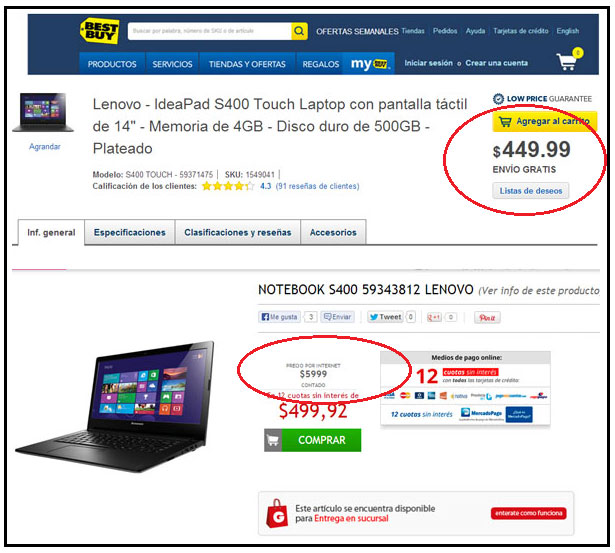Viewport: 615px width, 553px height.
Task: Open the Listas de deseos button
Action: (x=531, y=191)
